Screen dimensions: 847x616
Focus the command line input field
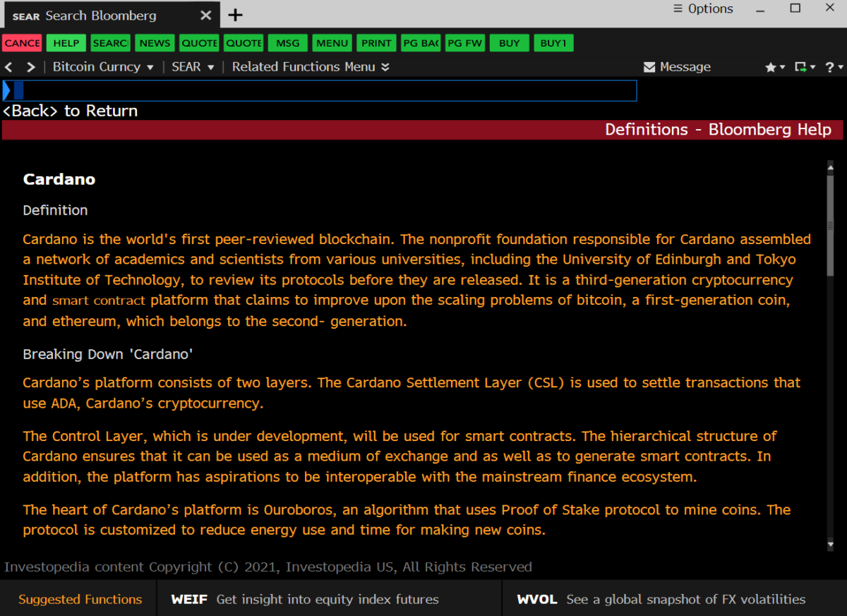click(320, 90)
